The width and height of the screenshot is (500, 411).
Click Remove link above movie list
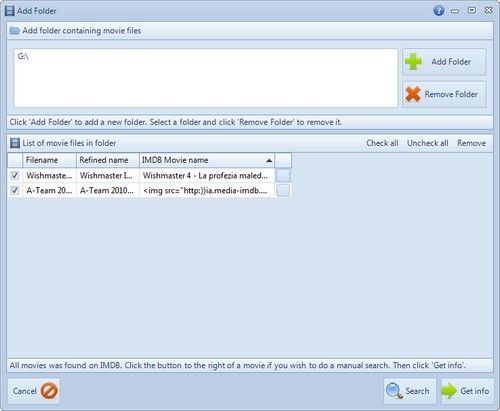click(471, 143)
